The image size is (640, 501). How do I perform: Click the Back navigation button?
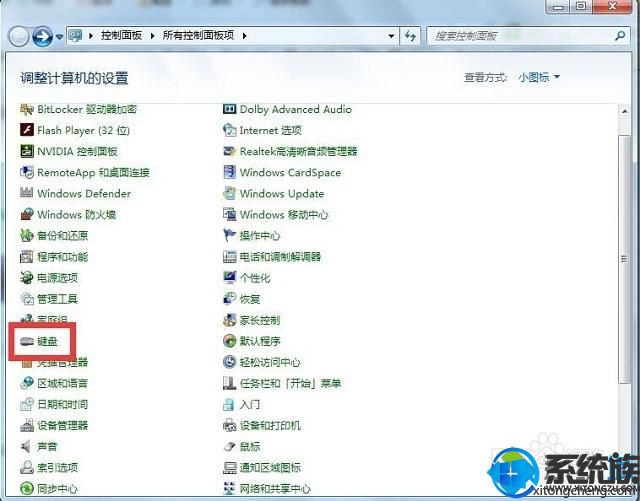pos(19,37)
